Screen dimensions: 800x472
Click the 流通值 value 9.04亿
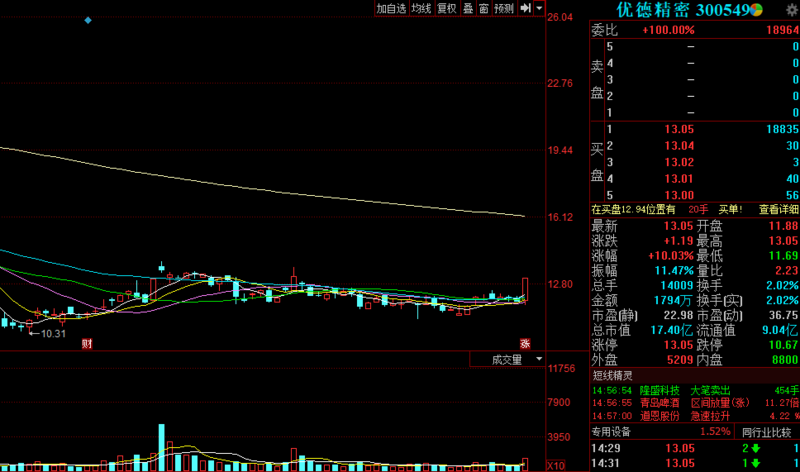tap(780, 330)
